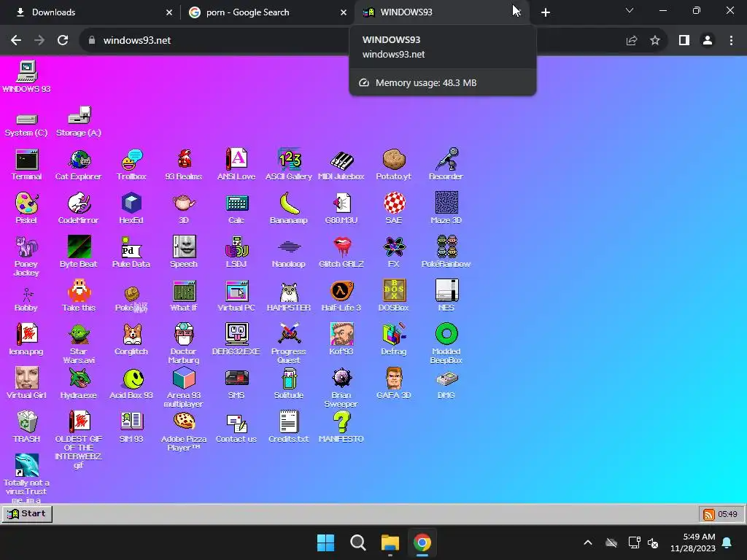Close the Google Search tab
The height and width of the screenshot is (560, 747).
[x=344, y=12]
